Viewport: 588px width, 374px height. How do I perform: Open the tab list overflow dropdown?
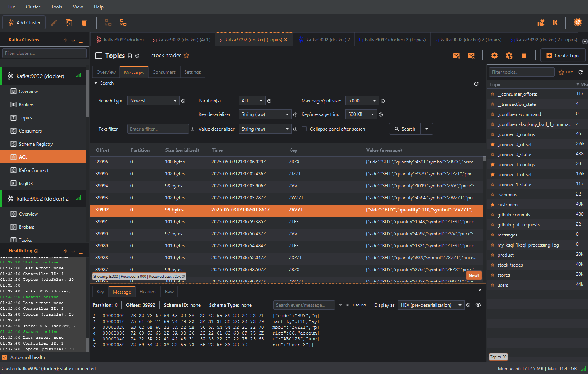[x=585, y=41]
